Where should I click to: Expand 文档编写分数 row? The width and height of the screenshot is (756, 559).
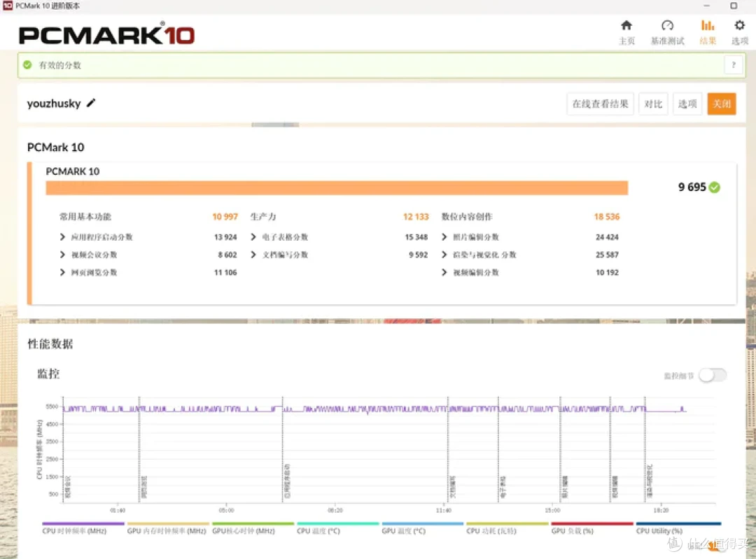click(x=253, y=255)
